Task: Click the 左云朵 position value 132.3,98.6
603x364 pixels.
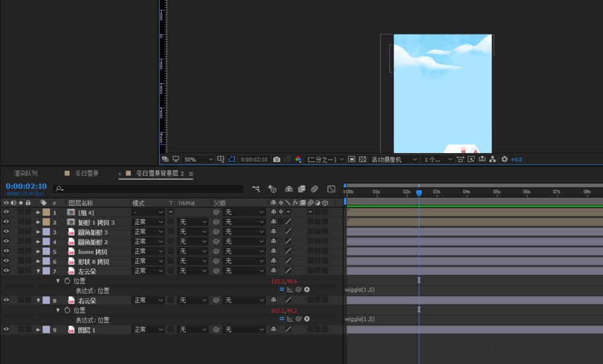Action: coord(284,281)
